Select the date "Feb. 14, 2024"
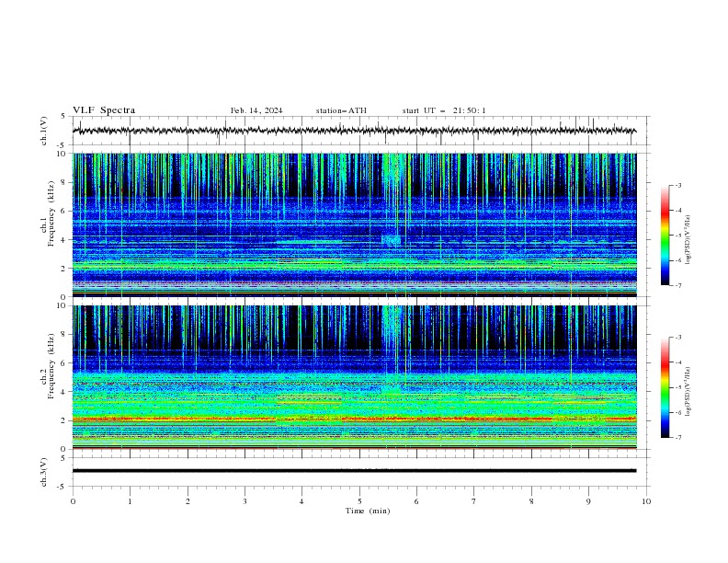 coord(256,110)
